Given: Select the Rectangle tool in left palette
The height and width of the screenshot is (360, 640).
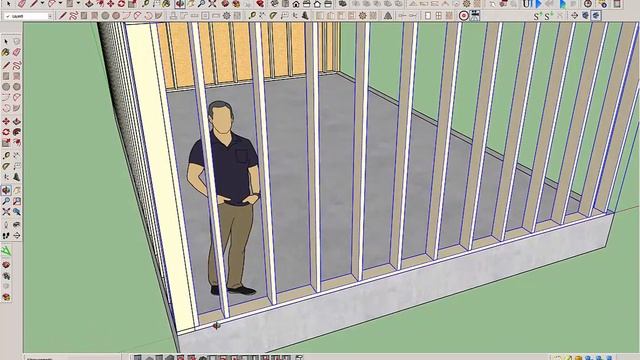Looking at the screenshot, I should [6, 76].
